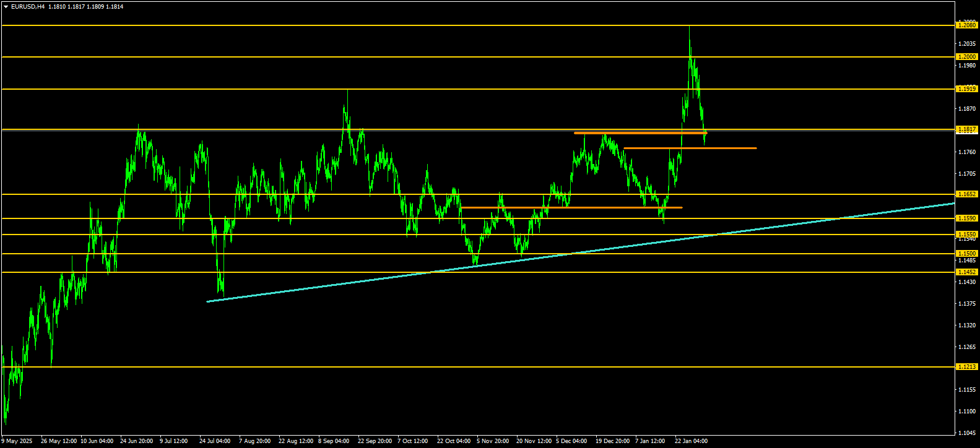Select the 1.1550 price label on the axis

click(x=967, y=235)
